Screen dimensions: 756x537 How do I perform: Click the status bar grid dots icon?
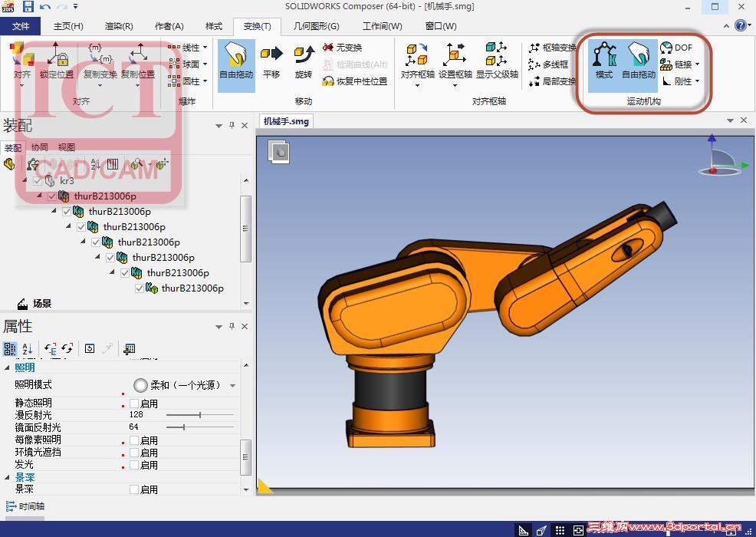coord(560,531)
